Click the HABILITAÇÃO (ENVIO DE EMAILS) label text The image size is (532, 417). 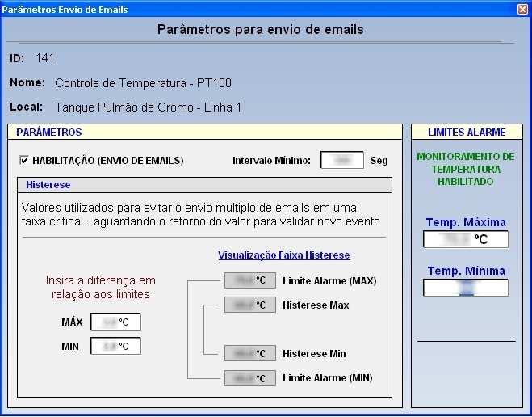(x=108, y=160)
